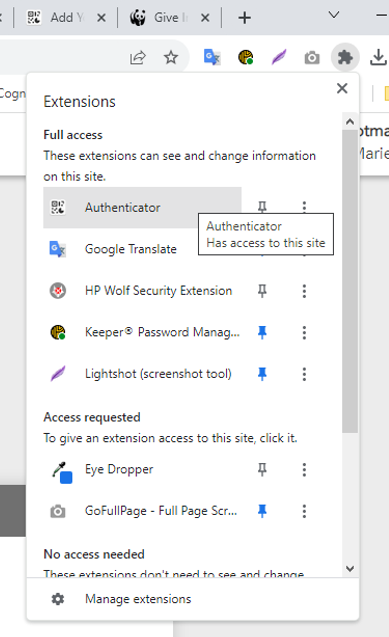Select Authenticator in extensions list
The height and width of the screenshot is (637, 389).
pyautogui.click(x=142, y=208)
